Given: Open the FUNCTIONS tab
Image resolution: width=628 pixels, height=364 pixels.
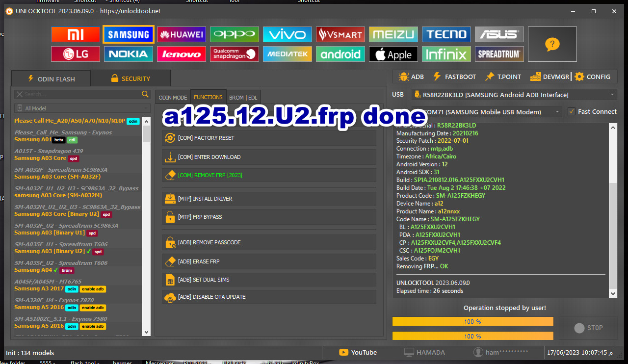Looking at the screenshot, I should (x=208, y=97).
